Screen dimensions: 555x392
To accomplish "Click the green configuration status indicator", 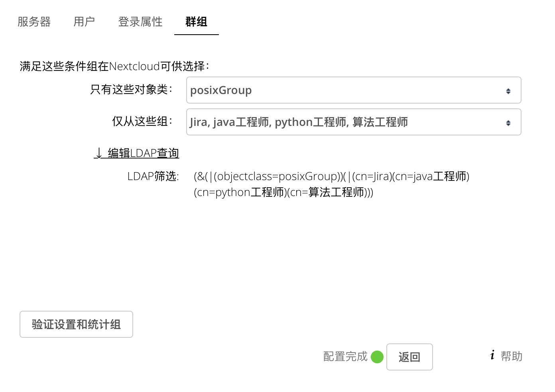I will coord(377,357).
